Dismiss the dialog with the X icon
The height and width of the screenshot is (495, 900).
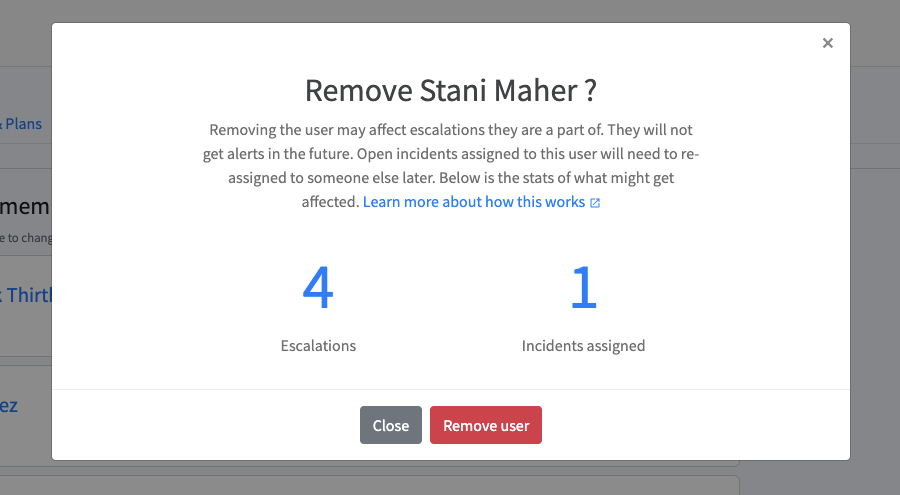click(827, 43)
